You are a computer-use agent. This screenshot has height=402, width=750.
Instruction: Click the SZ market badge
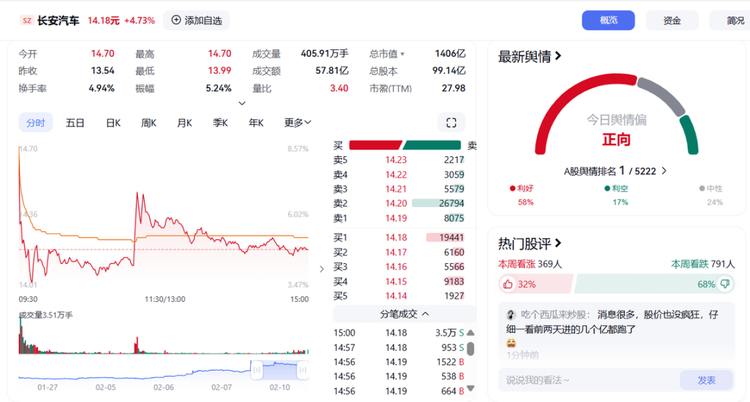coord(27,20)
